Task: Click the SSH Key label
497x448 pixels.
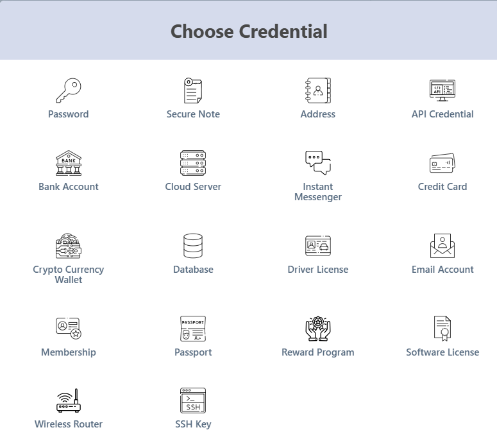Action: pyautogui.click(x=193, y=424)
